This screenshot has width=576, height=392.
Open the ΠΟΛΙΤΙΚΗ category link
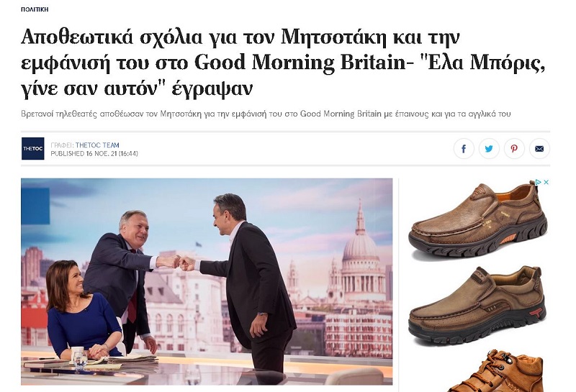coord(35,9)
